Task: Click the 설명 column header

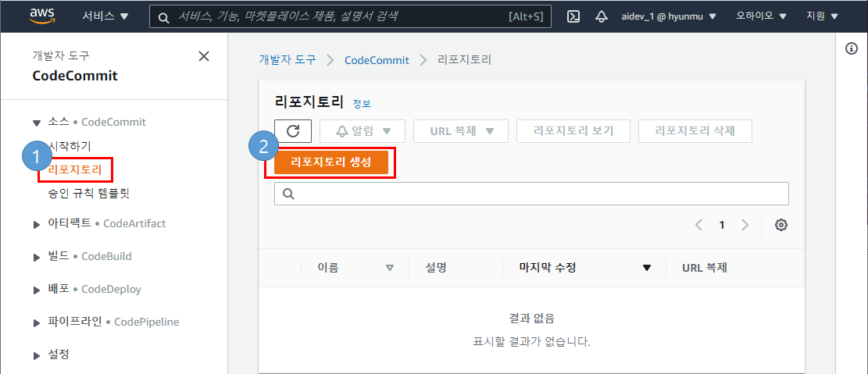Action: click(x=436, y=268)
